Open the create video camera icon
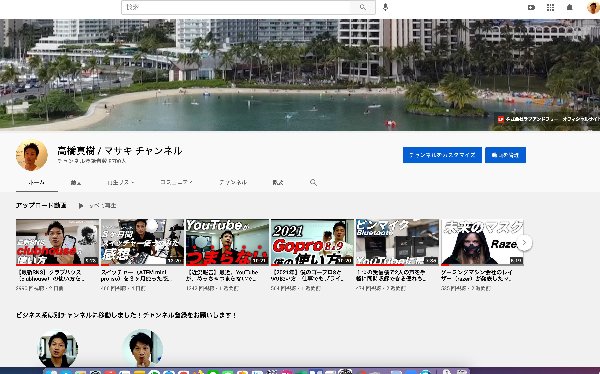Screen dimensions: 600x374 coord(531,7)
